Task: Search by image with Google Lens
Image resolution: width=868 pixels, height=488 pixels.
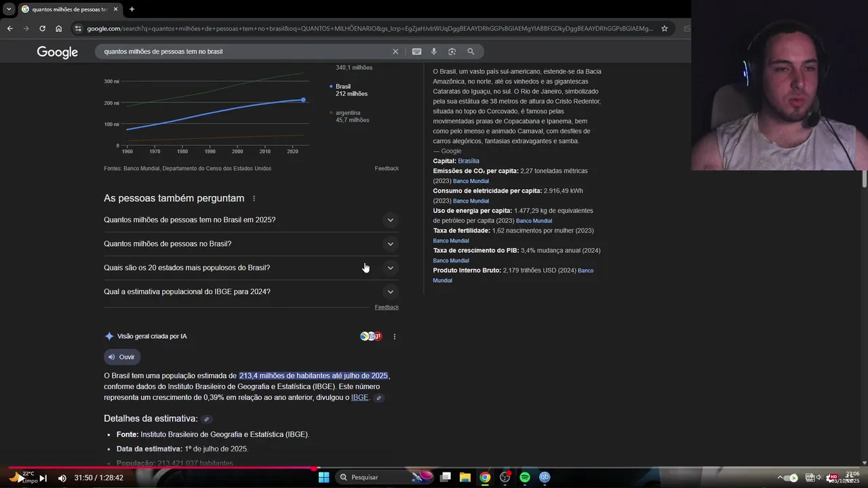Action: [x=452, y=52]
